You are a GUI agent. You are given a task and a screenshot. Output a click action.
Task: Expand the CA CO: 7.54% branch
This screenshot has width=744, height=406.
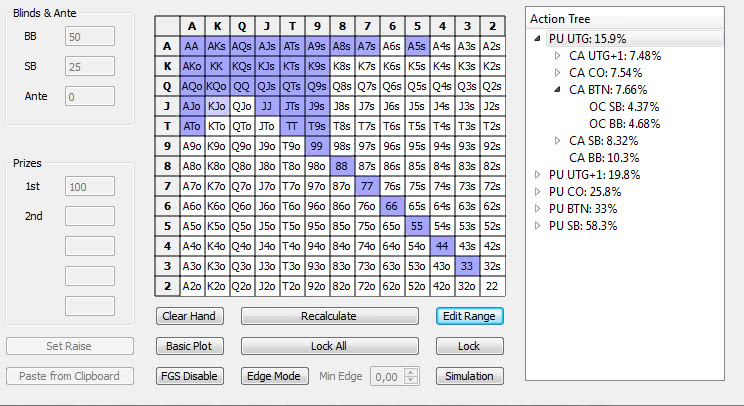pyautogui.click(x=558, y=73)
